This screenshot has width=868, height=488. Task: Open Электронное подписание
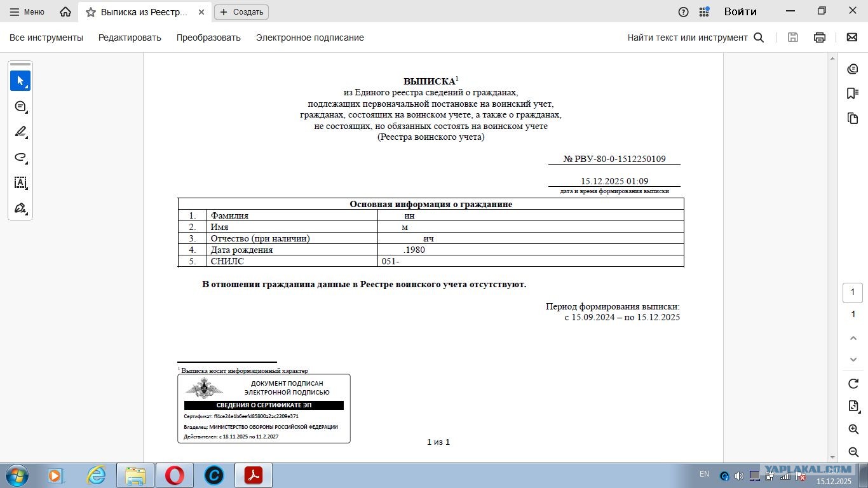(x=310, y=37)
